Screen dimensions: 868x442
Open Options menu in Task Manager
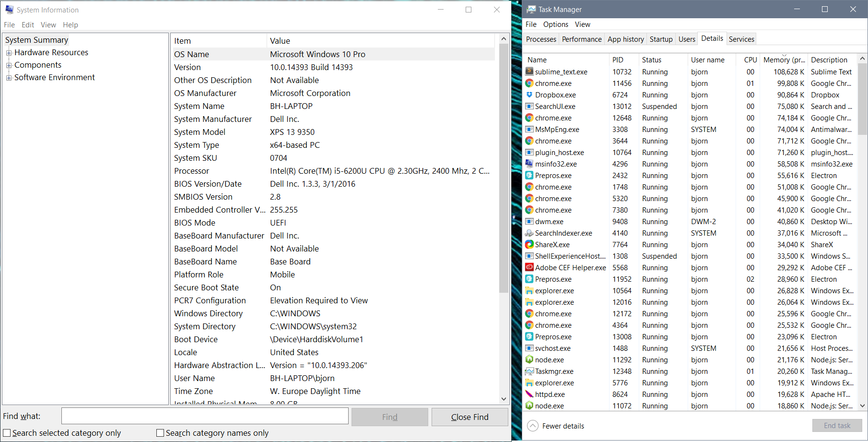coord(556,24)
